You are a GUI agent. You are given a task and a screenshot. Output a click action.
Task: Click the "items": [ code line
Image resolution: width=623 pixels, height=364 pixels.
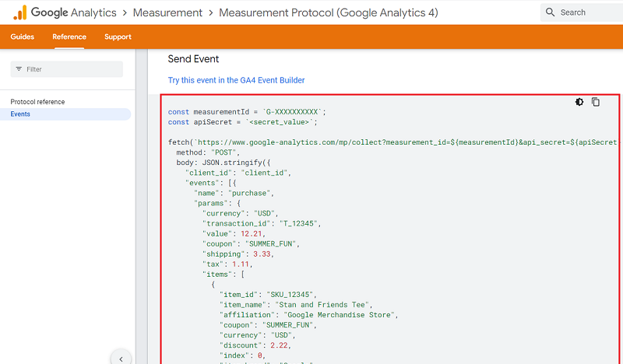point(224,275)
